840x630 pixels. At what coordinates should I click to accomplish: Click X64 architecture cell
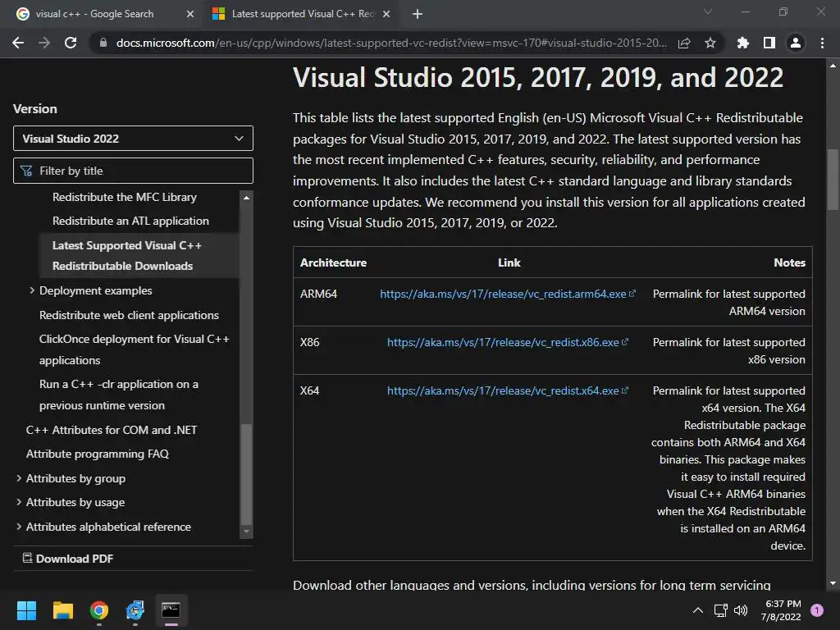[309, 390]
